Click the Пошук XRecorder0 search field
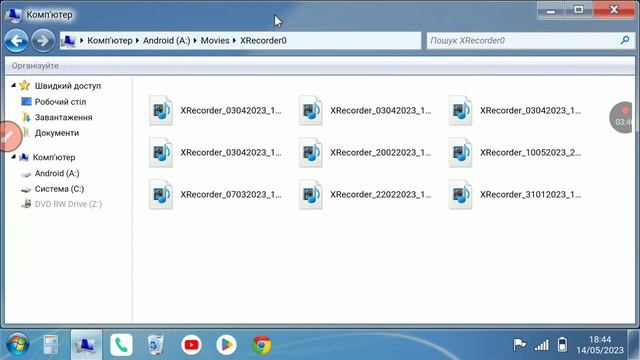Viewport: 640px width, 360px height. coord(531,40)
